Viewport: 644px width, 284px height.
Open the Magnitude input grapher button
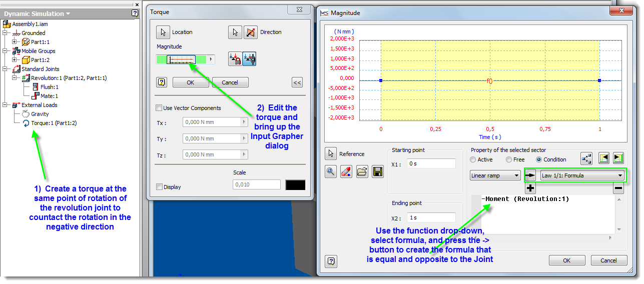tap(181, 59)
